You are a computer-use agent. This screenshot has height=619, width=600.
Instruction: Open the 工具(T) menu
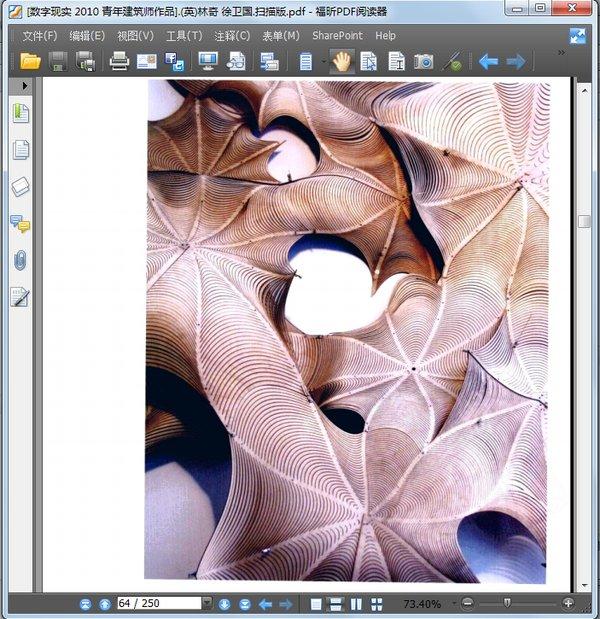(184, 36)
